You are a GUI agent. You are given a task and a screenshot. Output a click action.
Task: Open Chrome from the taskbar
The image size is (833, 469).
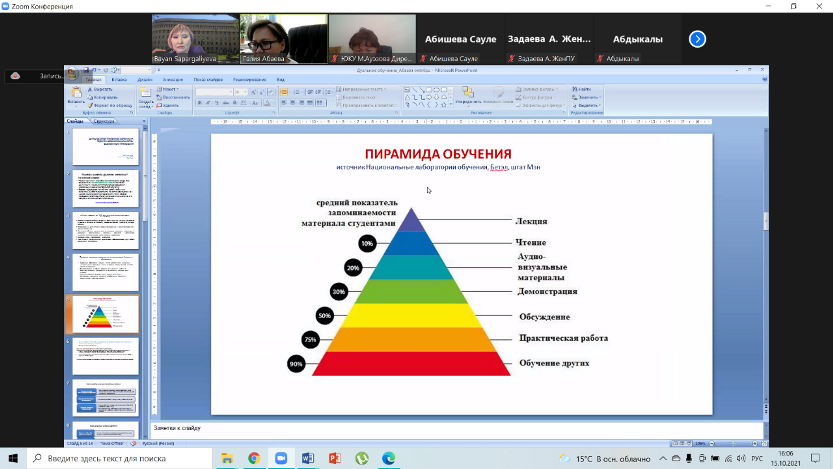(x=254, y=458)
